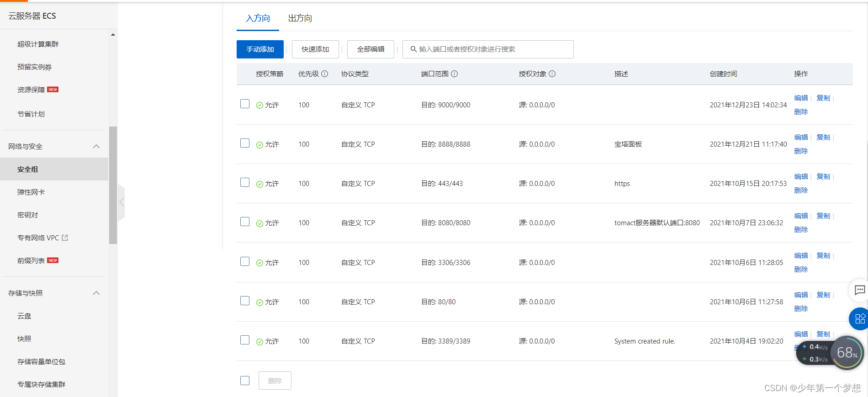Click the 目的: 3306/3306 port cell

click(445, 263)
